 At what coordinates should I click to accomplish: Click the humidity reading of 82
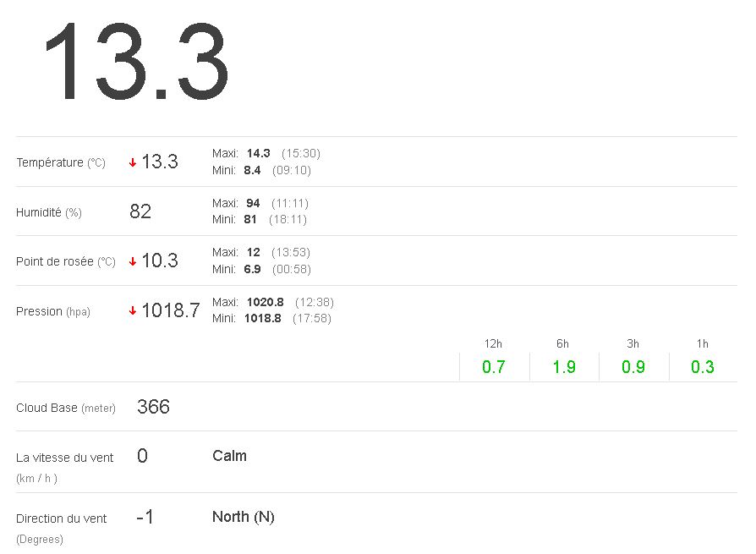140,211
